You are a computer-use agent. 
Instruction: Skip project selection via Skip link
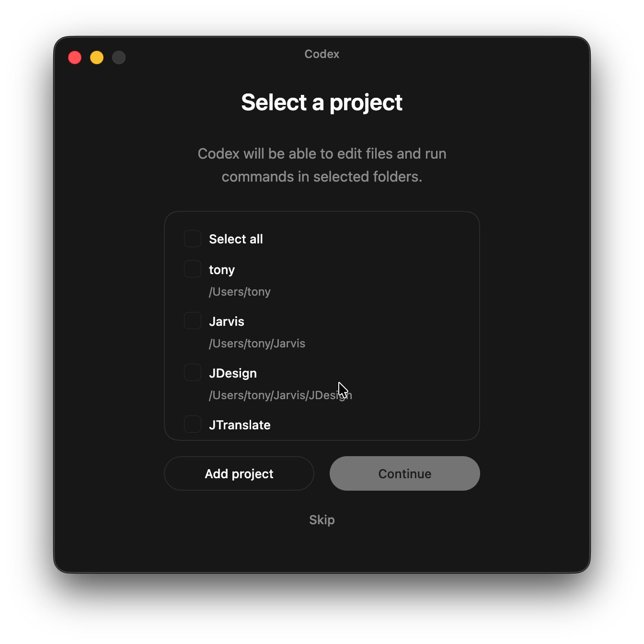pyautogui.click(x=322, y=520)
